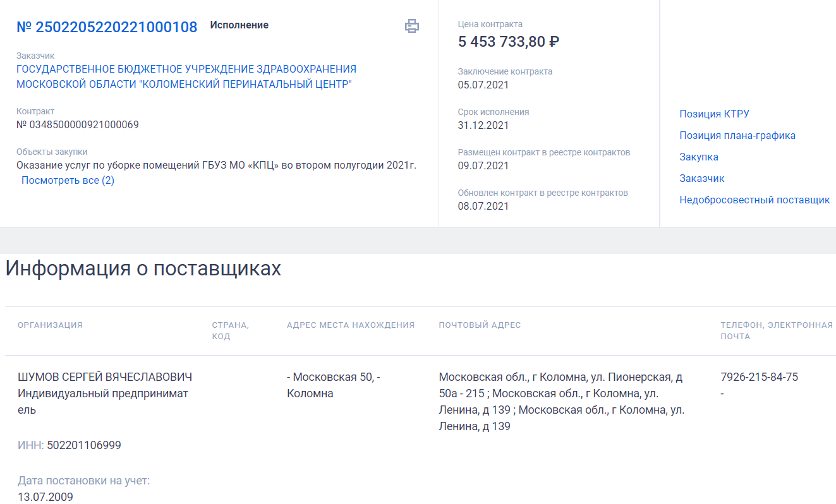
Task: Click the print icon near the contract header
Action: click(412, 27)
